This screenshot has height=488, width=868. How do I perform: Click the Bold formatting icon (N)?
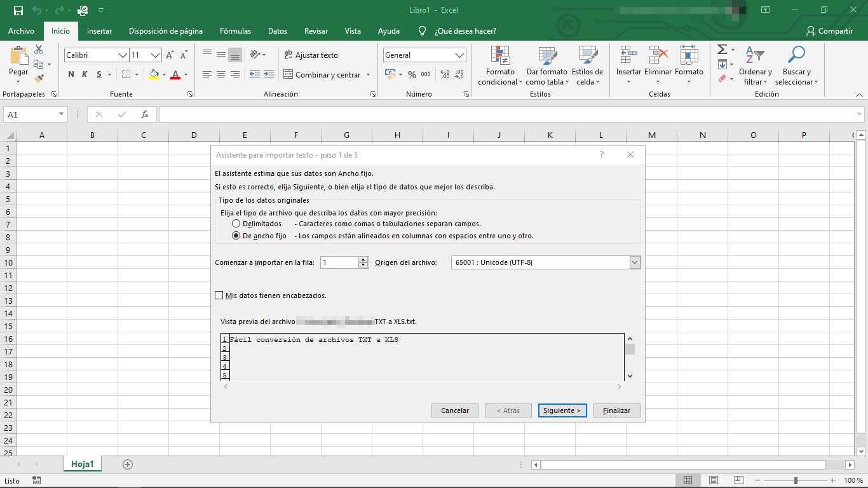71,74
